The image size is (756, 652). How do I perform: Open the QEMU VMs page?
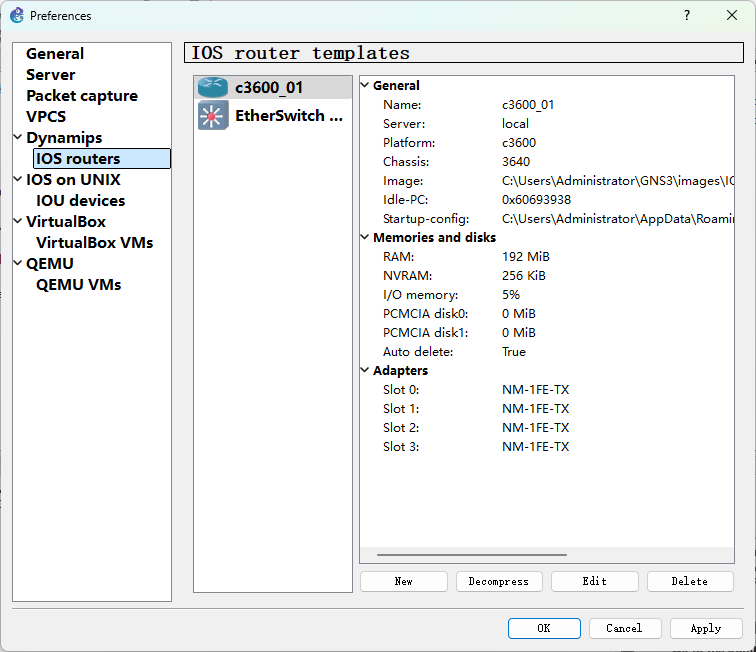tap(79, 284)
